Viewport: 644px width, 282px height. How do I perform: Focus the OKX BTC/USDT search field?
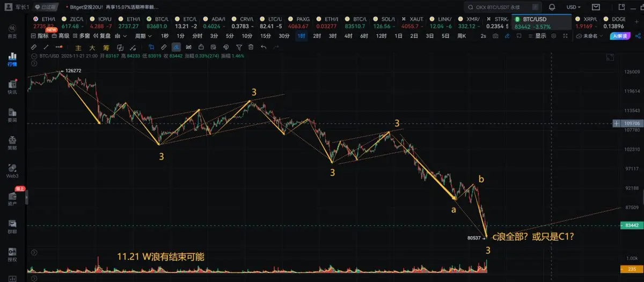tap(502, 8)
